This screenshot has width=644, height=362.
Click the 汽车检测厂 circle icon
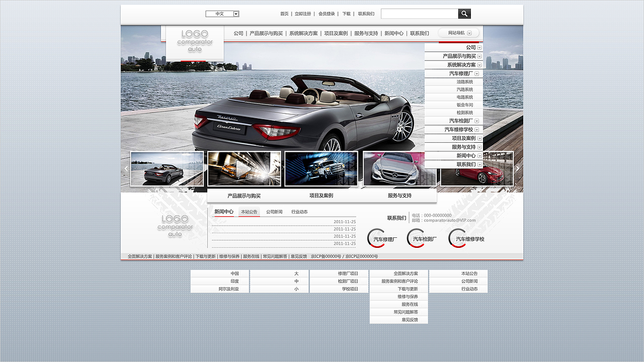pyautogui.click(x=422, y=239)
